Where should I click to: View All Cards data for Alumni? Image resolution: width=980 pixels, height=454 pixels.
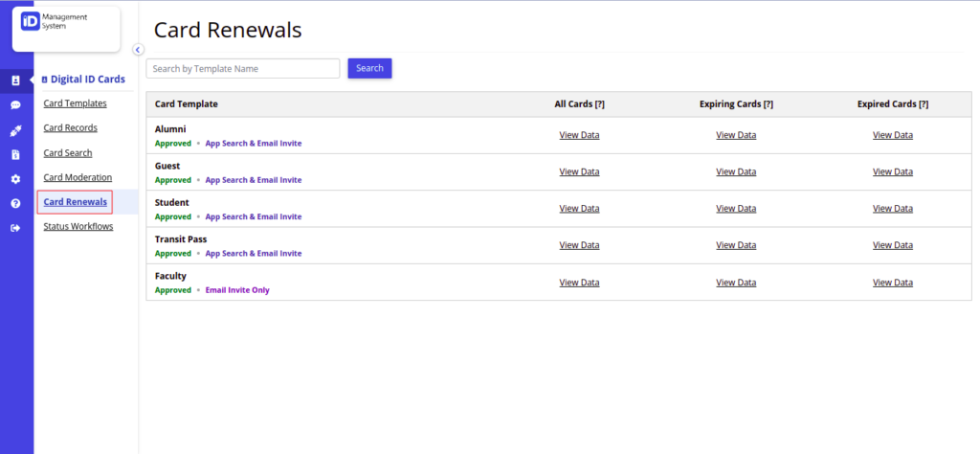point(579,135)
